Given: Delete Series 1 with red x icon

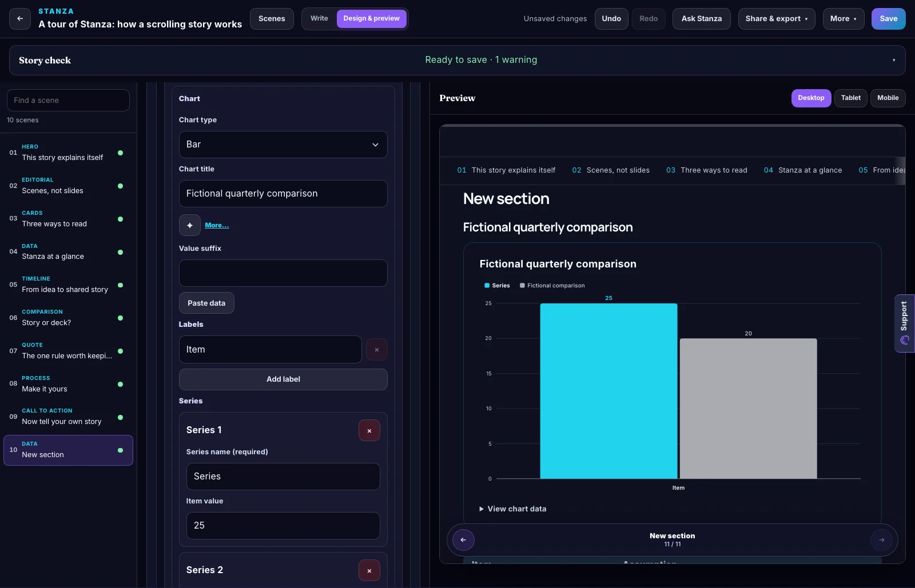Looking at the screenshot, I should tap(369, 430).
